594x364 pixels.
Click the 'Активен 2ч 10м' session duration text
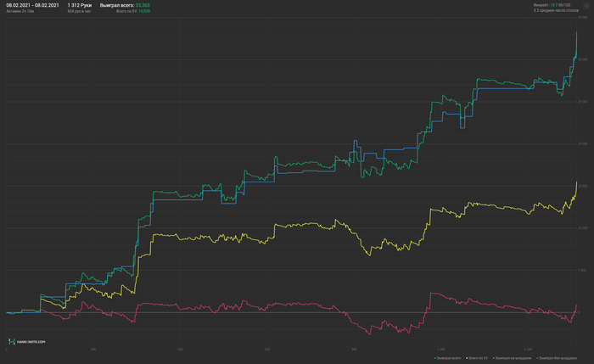(20, 11)
